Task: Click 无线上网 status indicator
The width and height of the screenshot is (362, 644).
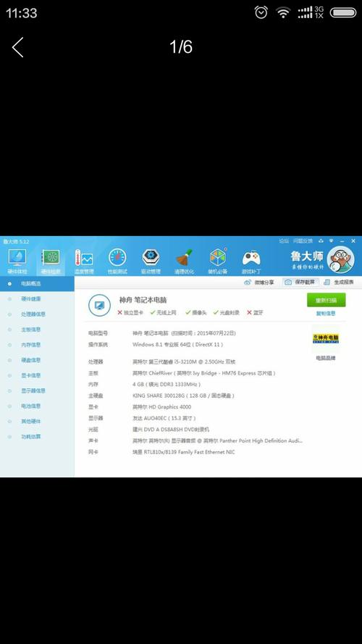Action: (163, 312)
